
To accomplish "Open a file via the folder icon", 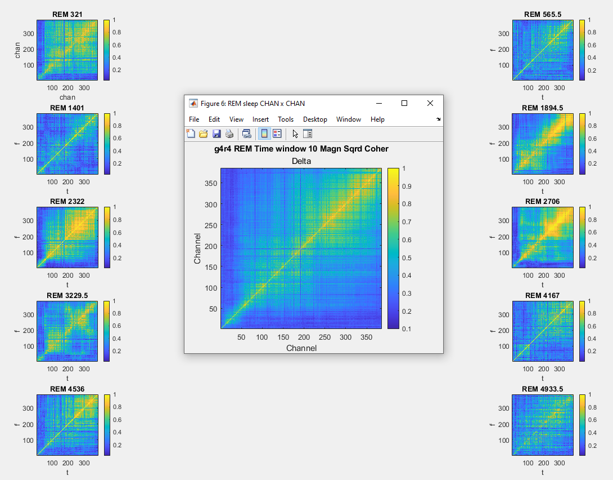I will click(203, 134).
